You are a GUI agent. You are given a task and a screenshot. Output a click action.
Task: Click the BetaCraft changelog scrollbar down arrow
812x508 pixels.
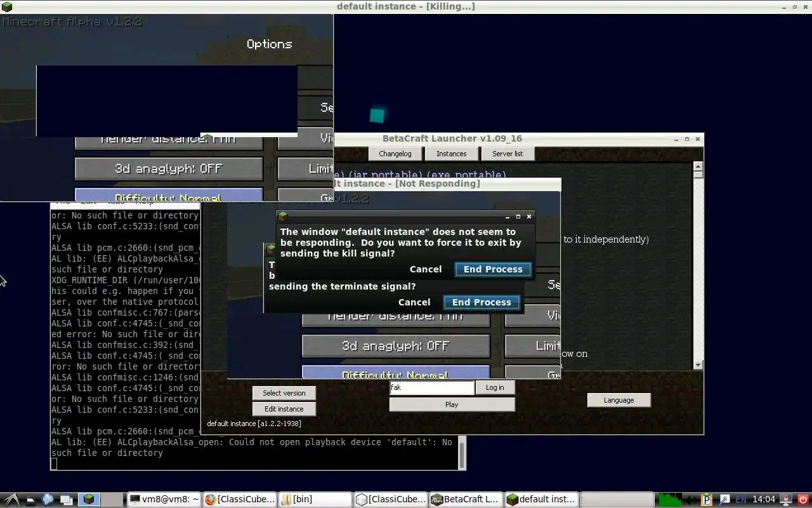pos(698,365)
